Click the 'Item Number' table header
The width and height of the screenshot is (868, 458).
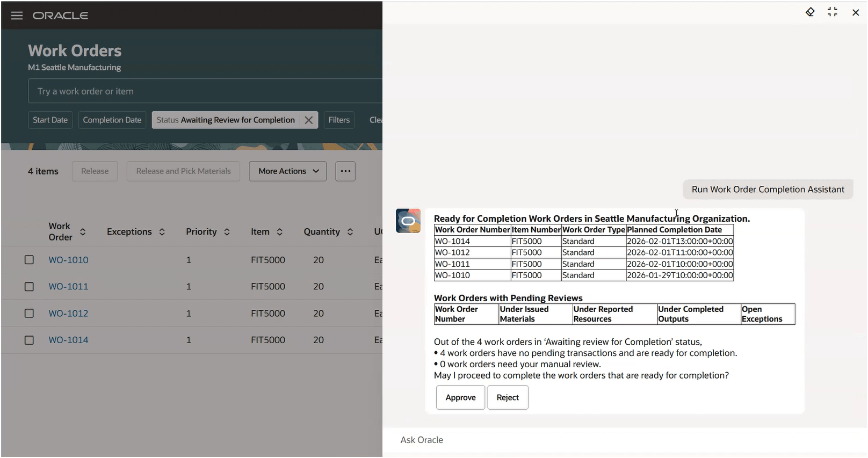coord(536,230)
